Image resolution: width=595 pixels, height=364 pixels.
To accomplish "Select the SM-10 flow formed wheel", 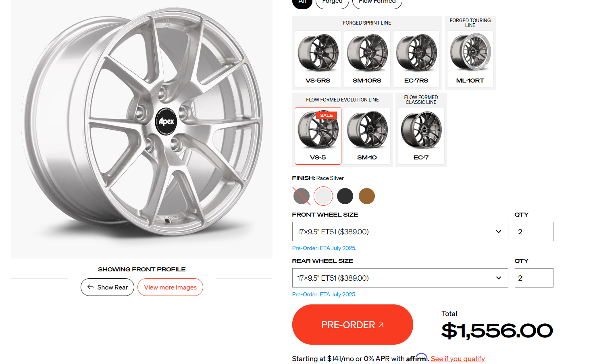I will click(x=367, y=136).
